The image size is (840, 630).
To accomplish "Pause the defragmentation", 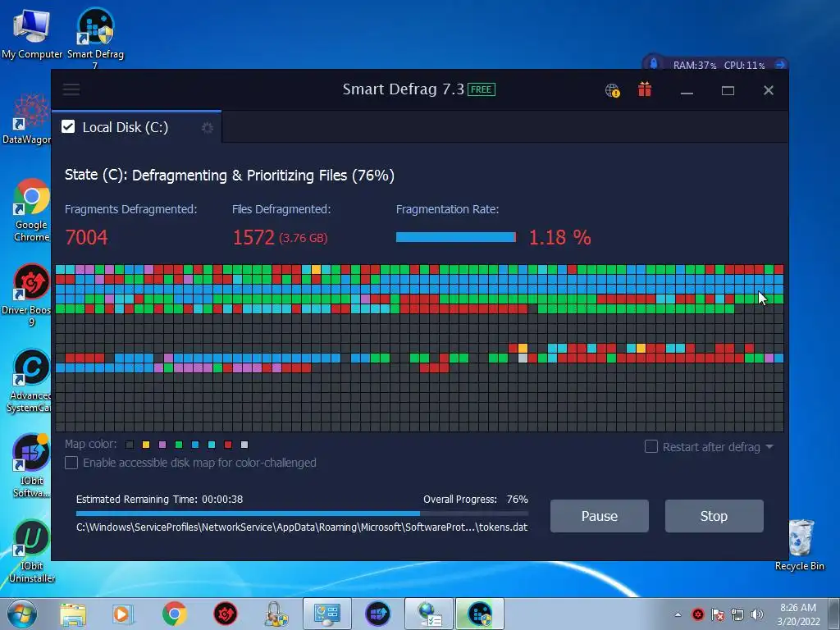I will [600, 516].
